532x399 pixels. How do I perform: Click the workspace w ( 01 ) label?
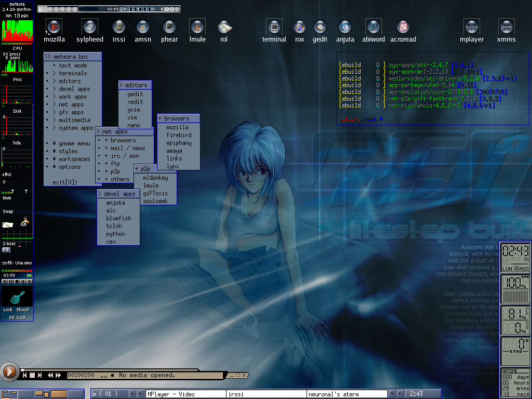point(110,394)
